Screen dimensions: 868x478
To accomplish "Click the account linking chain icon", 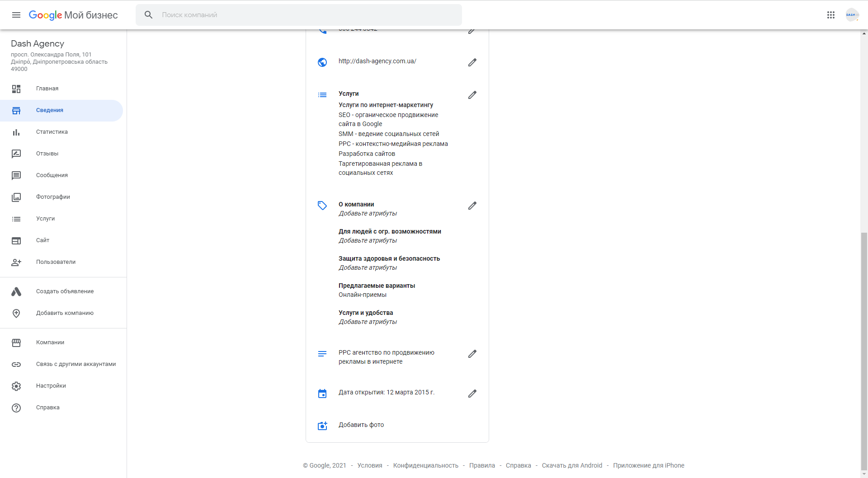I will point(16,364).
